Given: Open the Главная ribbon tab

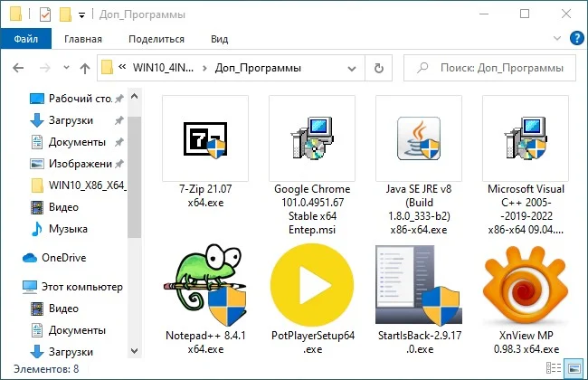Looking at the screenshot, I should [83, 39].
